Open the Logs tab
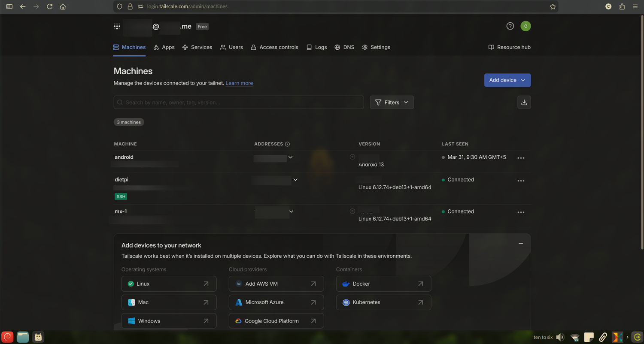Viewport: 644px width, 344px height. tap(316, 47)
